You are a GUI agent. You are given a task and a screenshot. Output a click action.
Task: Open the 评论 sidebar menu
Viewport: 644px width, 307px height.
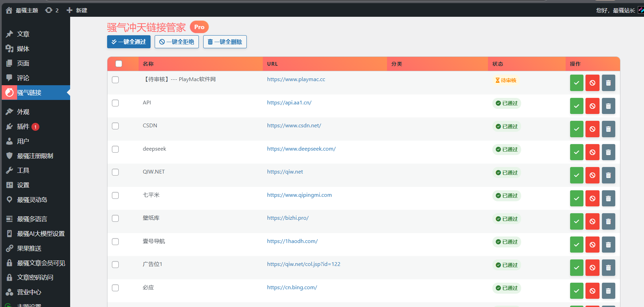36,78
